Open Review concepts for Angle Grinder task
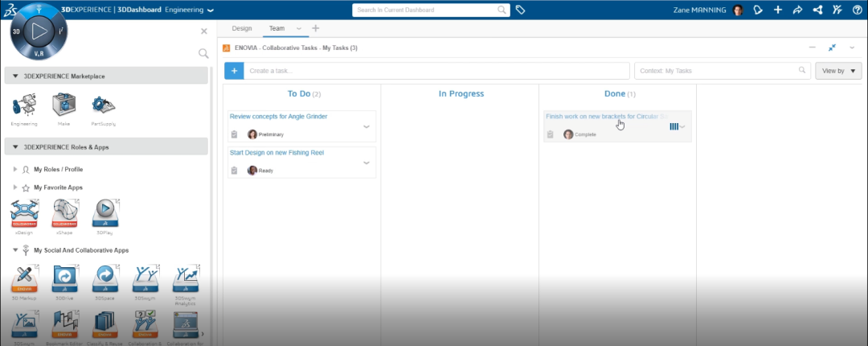Screen dimensions: 868x346 pos(278,117)
